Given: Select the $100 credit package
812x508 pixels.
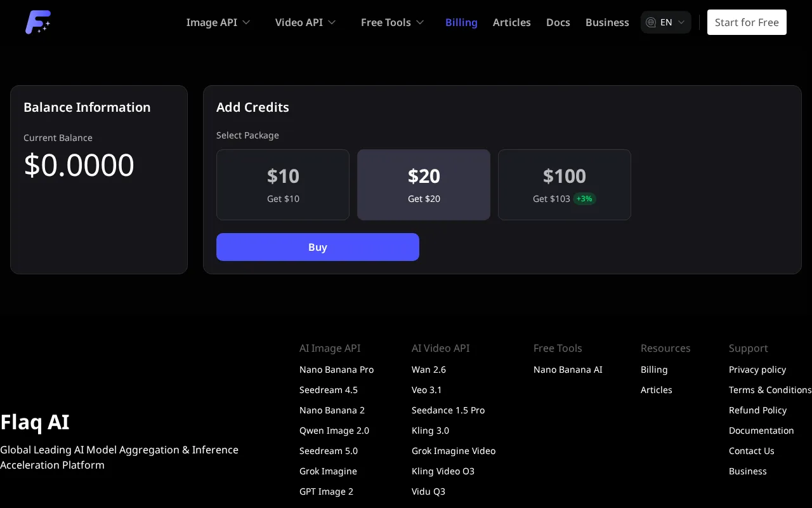Looking at the screenshot, I should point(565,185).
